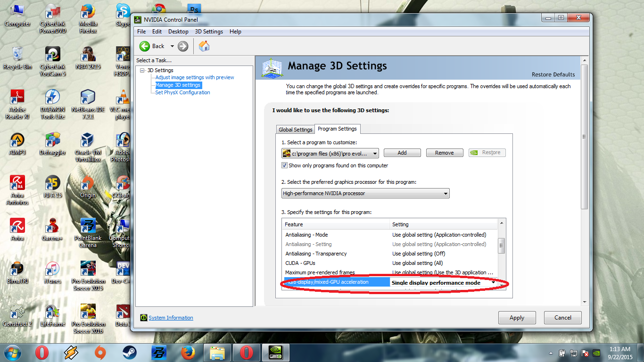Open the Home page icon in toolbar
The image size is (644, 362).
point(204,46)
